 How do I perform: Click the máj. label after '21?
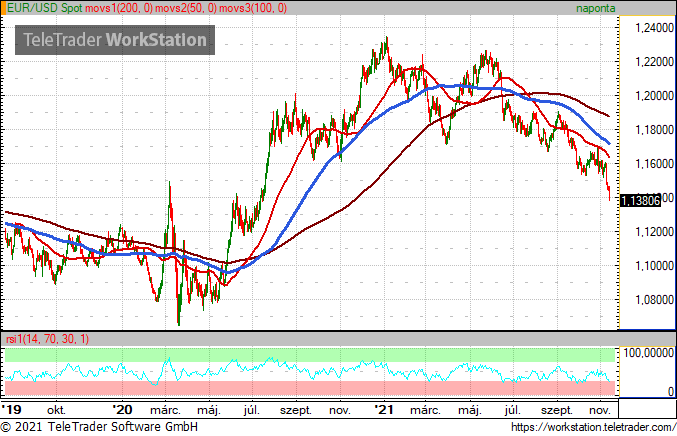coord(470,410)
